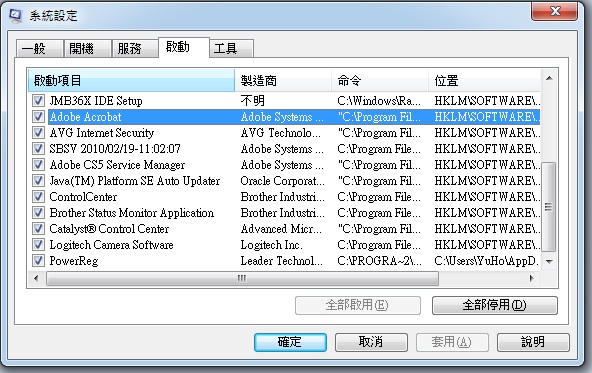Viewport: 592px width, 373px height.
Task: Click the vertical scrollbar up arrow
Action: [x=549, y=79]
